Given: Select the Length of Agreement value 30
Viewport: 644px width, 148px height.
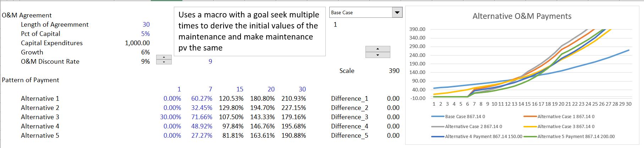Looking at the screenshot, I should (x=146, y=25).
